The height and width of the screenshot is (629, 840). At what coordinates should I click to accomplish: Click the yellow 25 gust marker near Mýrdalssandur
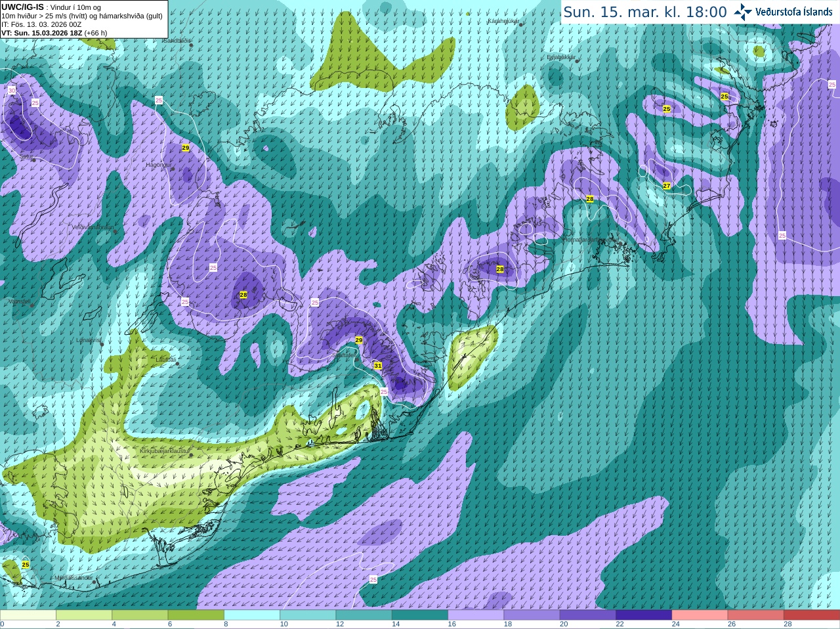[26, 565]
